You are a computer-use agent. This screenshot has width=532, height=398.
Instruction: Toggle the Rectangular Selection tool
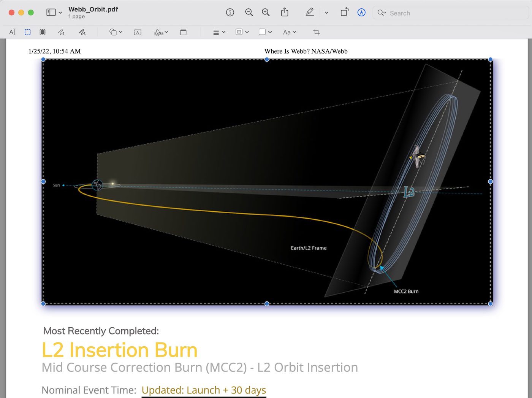28,32
